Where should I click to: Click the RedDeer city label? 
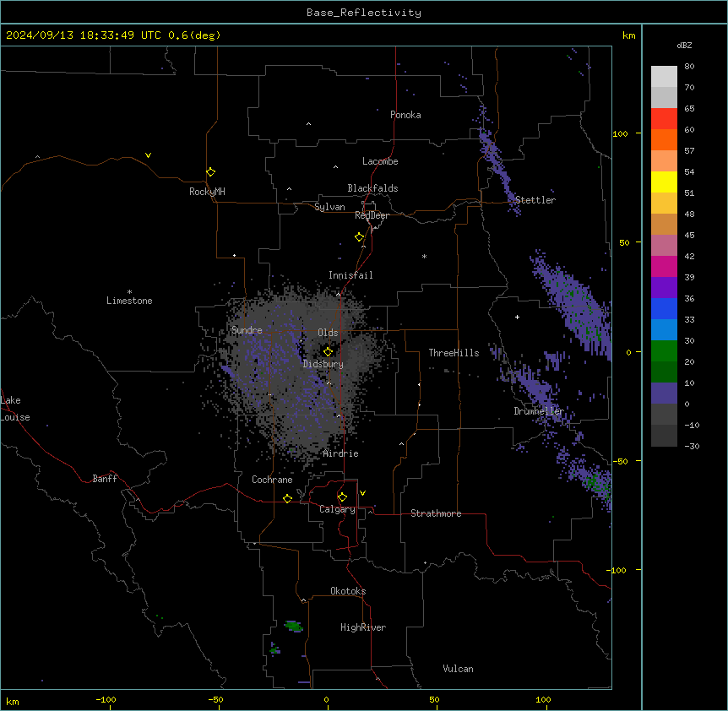372,215
